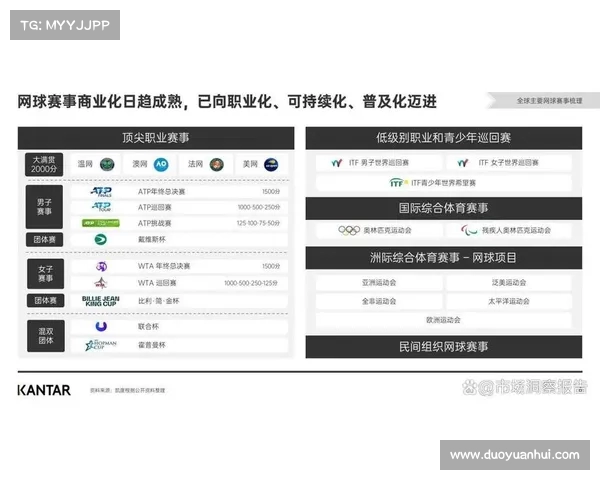Click the Billie Jean King Cup logo

click(101, 299)
